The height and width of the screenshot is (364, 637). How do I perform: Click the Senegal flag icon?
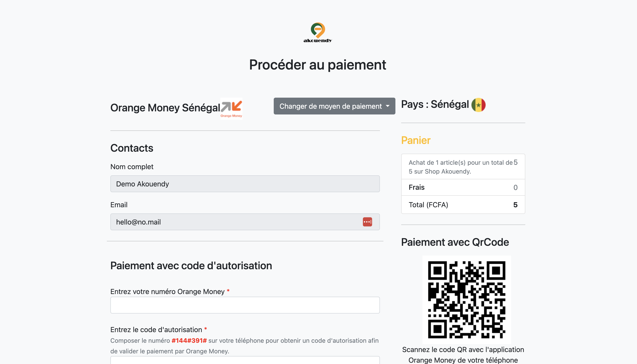(x=478, y=105)
